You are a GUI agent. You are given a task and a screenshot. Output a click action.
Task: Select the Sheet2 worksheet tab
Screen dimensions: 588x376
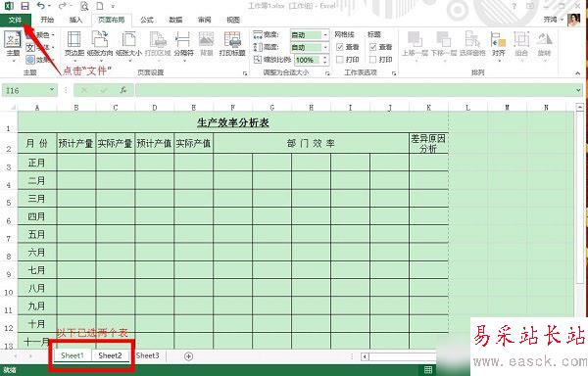[110, 355]
